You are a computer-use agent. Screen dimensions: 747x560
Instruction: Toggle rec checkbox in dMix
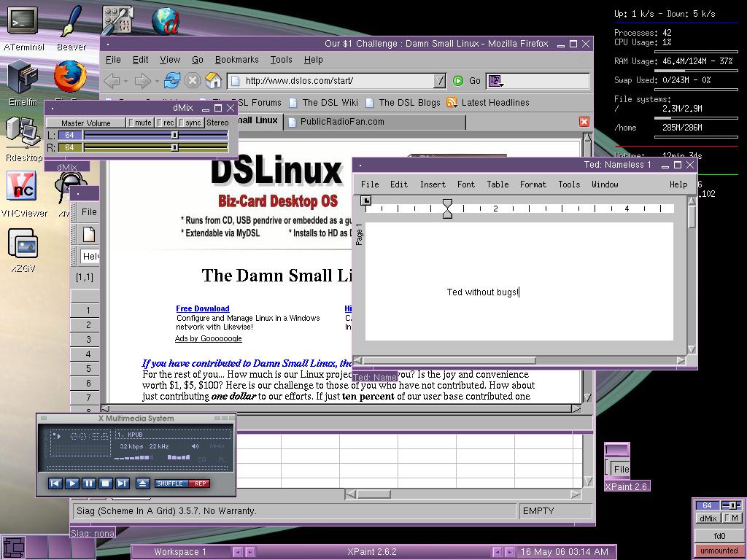click(166, 122)
